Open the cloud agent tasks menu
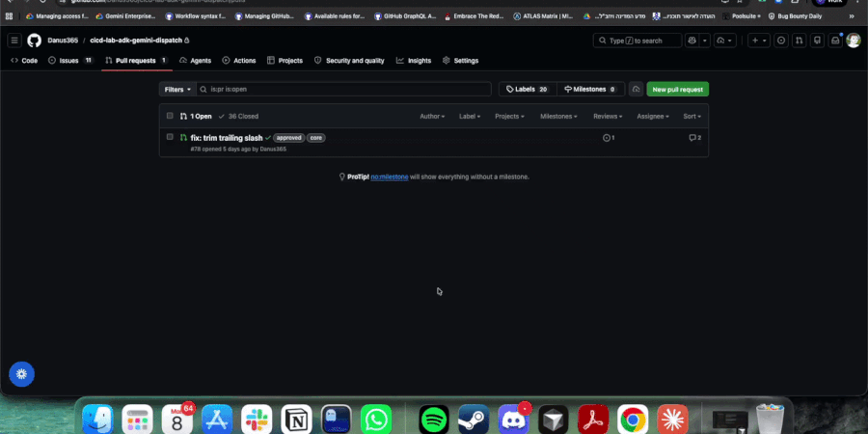Viewport: 868px width, 434px height. coord(724,41)
